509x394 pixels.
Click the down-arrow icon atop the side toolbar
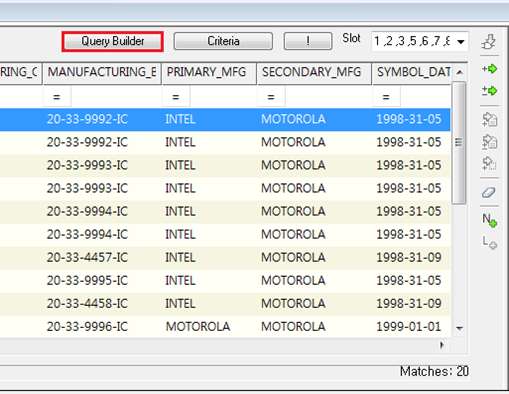[x=489, y=42]
